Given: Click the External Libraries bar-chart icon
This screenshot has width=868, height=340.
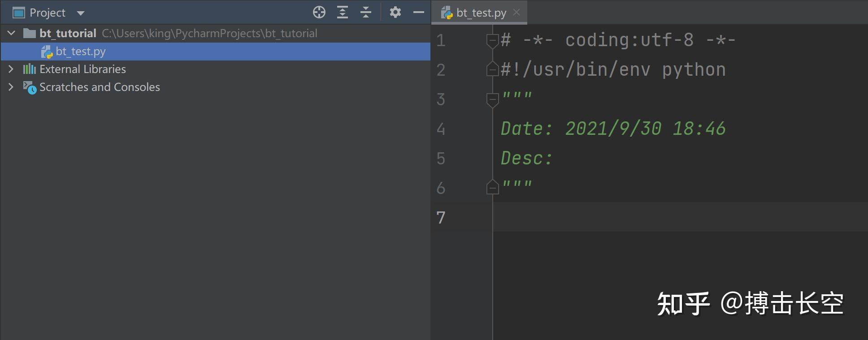Looking at the screenshot, I should [30, 69].
